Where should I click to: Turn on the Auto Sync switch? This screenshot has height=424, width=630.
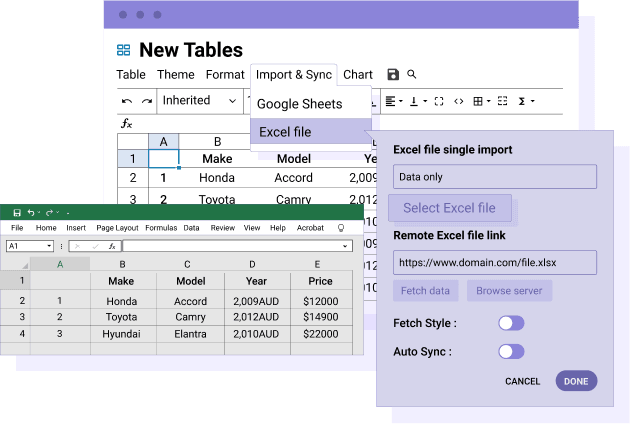tap(511, 351)
